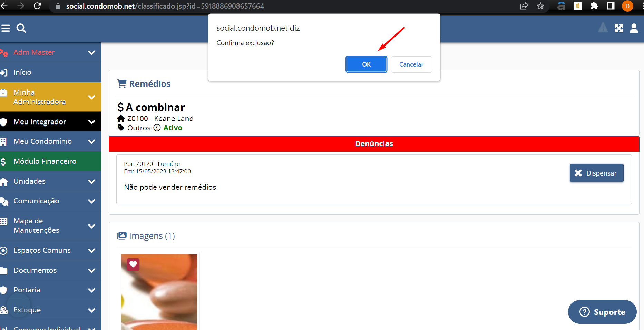Expand Meu Condomínio section
Viewport: 644px width, 330px height.
click(x=91, y=141)
